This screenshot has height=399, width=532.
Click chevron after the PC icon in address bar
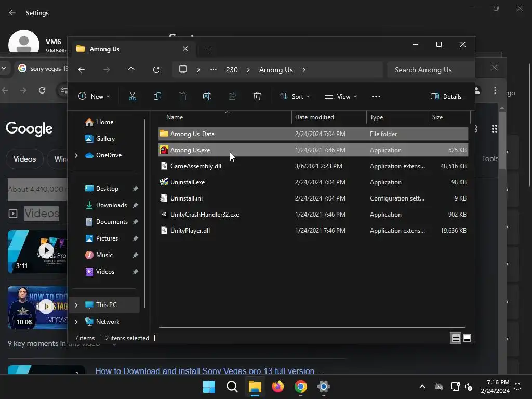198,70
